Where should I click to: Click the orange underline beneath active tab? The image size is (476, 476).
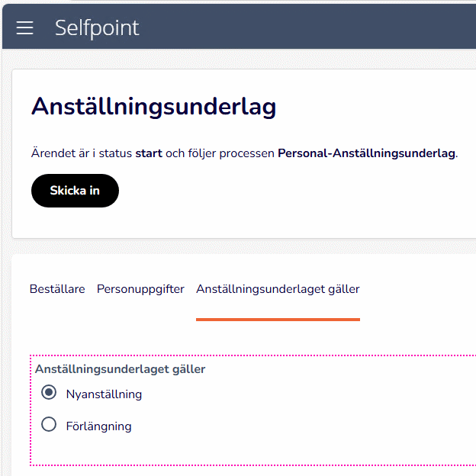click(278, 319)
